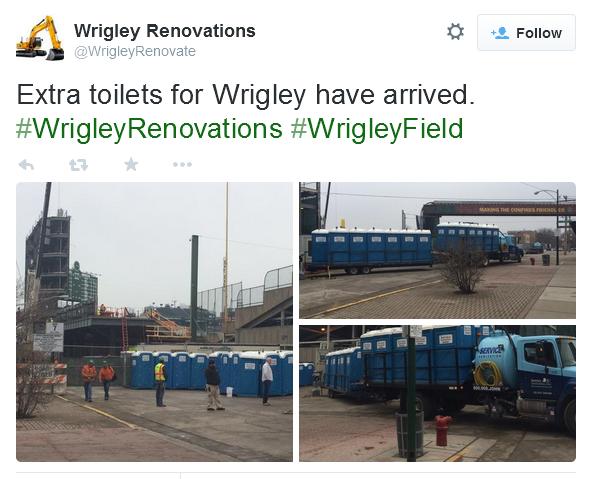Click the tweet text about extra toilets
This screenshot has height=479, width=593.
[245, 95]
